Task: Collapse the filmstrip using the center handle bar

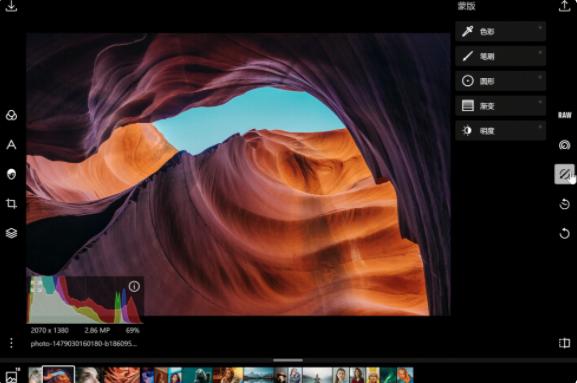Action: [x=288, y=360]
